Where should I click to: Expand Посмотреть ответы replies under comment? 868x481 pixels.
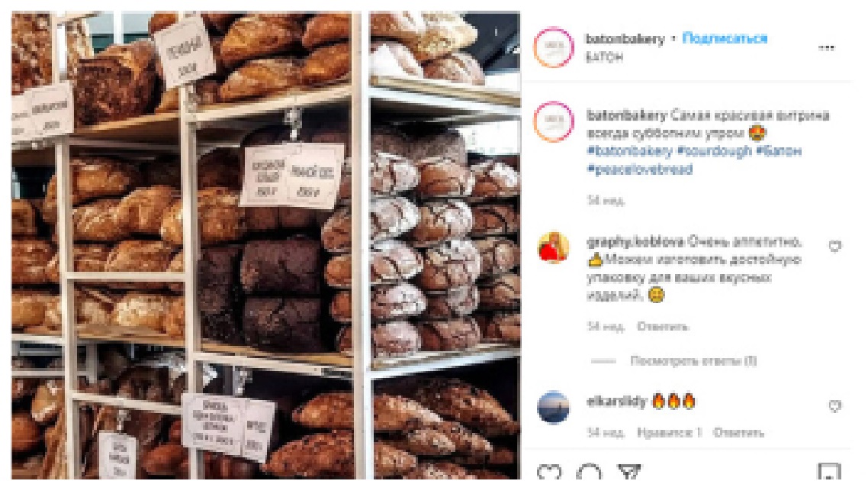point(693,361)
